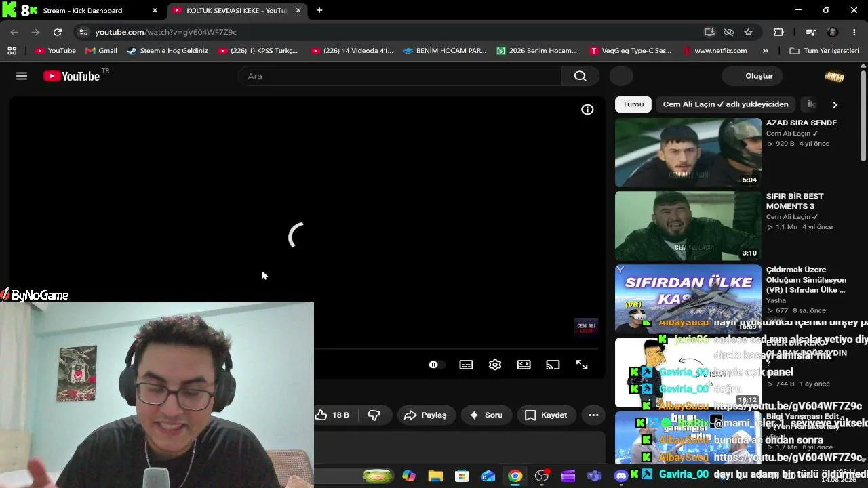Image resolution: width=868 pixels, height=488 pixels.
Task: Click the YouTube search magnifier button
Action: click(x=580, y=76)
